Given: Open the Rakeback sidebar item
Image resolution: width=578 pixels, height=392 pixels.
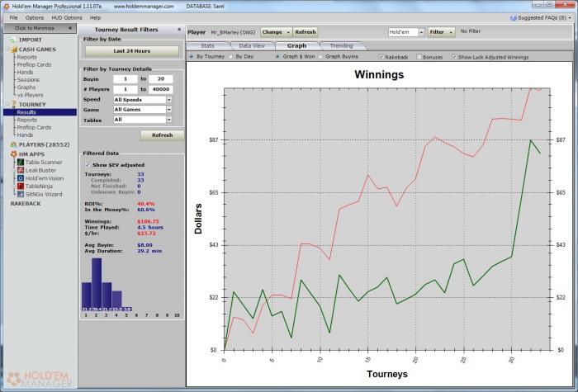Looking at the screenshot, I should (26, 203).
